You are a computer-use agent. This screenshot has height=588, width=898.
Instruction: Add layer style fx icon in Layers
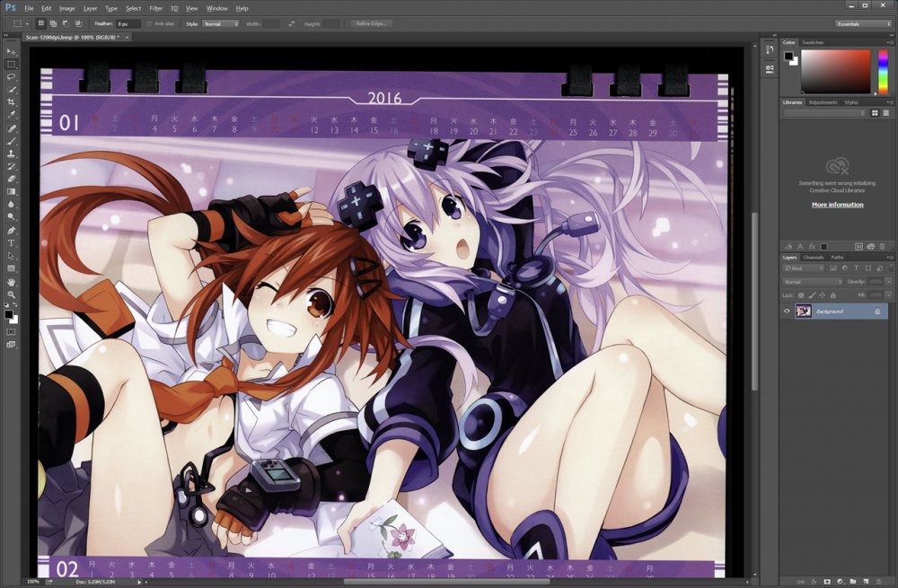point(814,583)
